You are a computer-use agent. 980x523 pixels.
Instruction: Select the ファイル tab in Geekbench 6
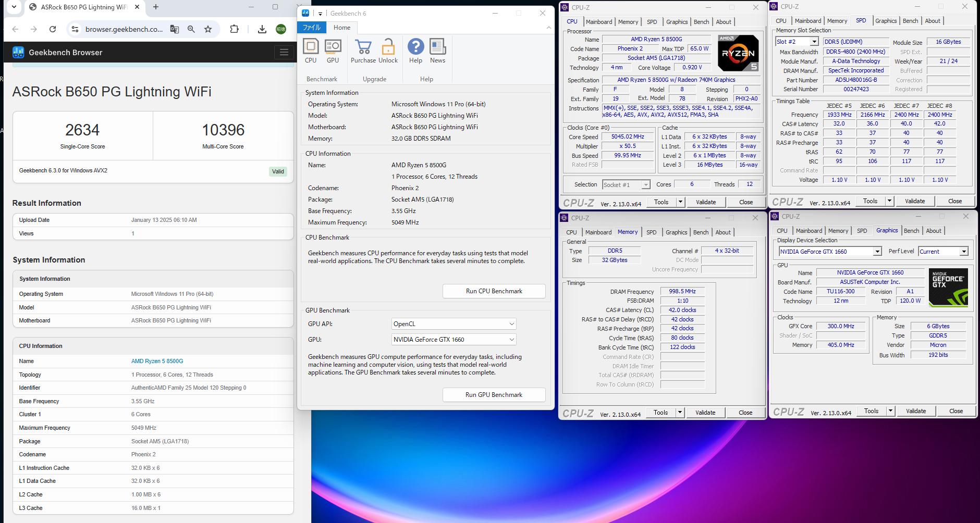pos(312,28)
